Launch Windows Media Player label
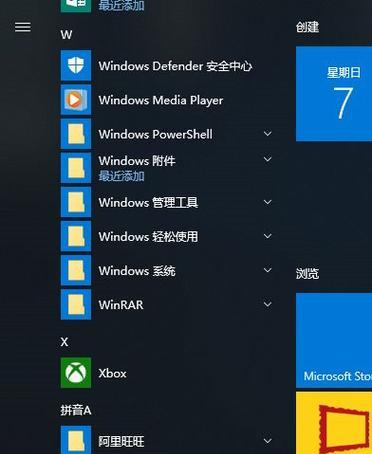The image size is (372, 454). pos(161,101)
